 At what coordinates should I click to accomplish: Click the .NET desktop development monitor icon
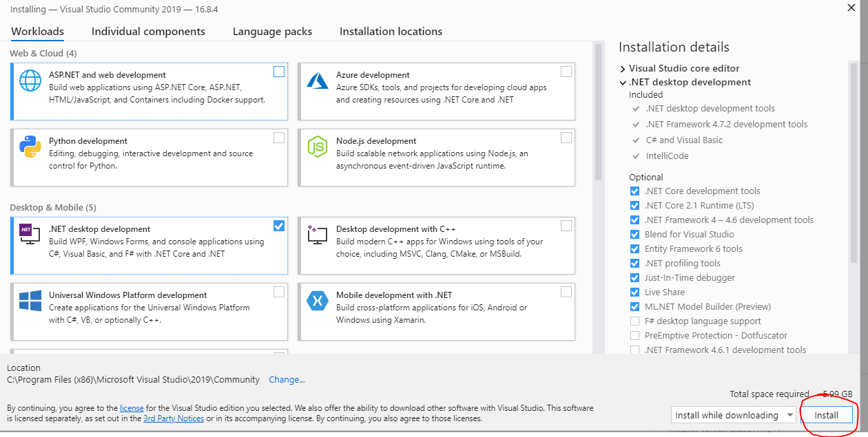(x=30, y=235)
